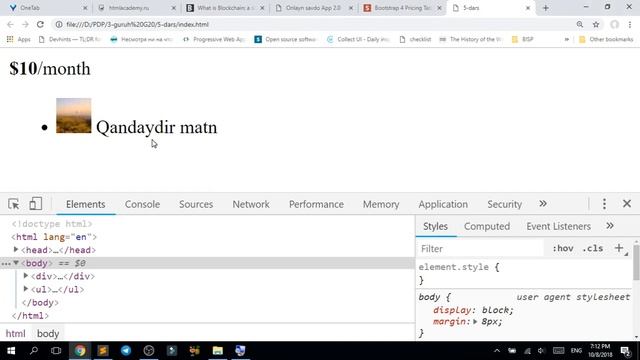Open the notification center icon
The height and width of the screenshot is (360, 640).
click(x=626, y=351)
